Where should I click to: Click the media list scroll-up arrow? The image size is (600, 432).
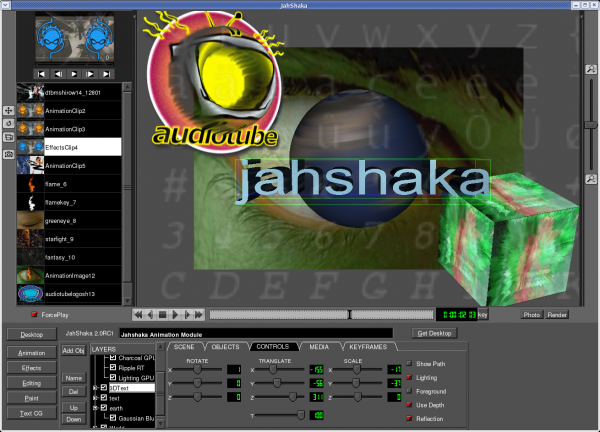(127, 87)
